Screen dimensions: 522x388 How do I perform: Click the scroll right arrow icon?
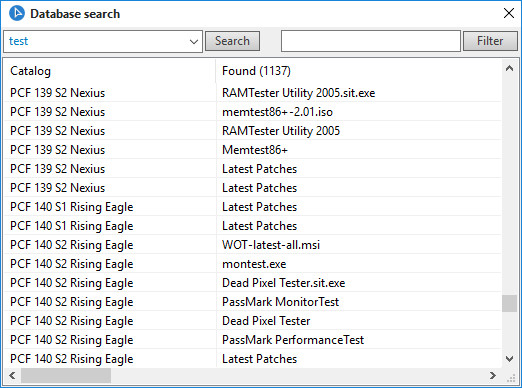point(493,375)
